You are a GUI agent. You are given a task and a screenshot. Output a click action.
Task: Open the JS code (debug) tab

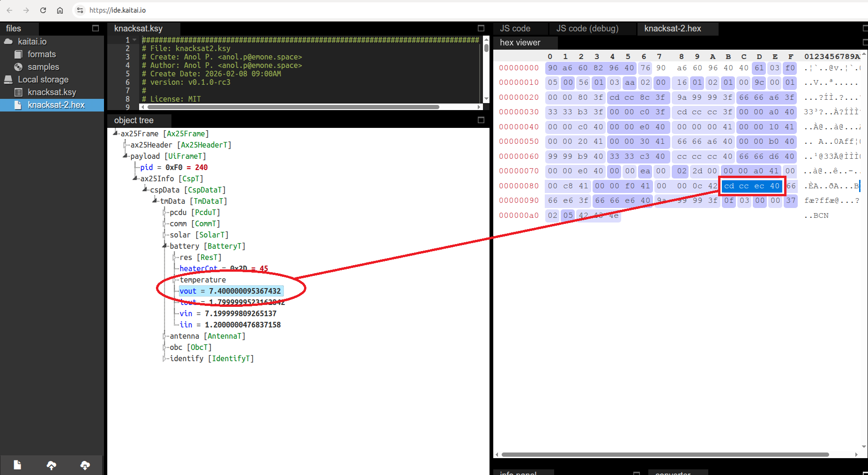pos(587,29)
